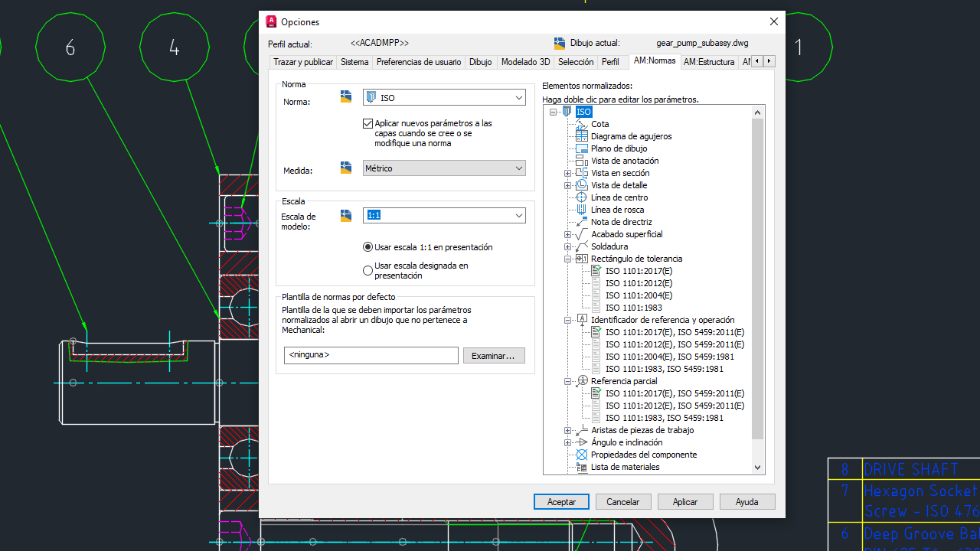Image resolution: width=980 pixels, height=551 pixels.
Task: Open the Preferencias de usuario tab
Action: [419, 62]
